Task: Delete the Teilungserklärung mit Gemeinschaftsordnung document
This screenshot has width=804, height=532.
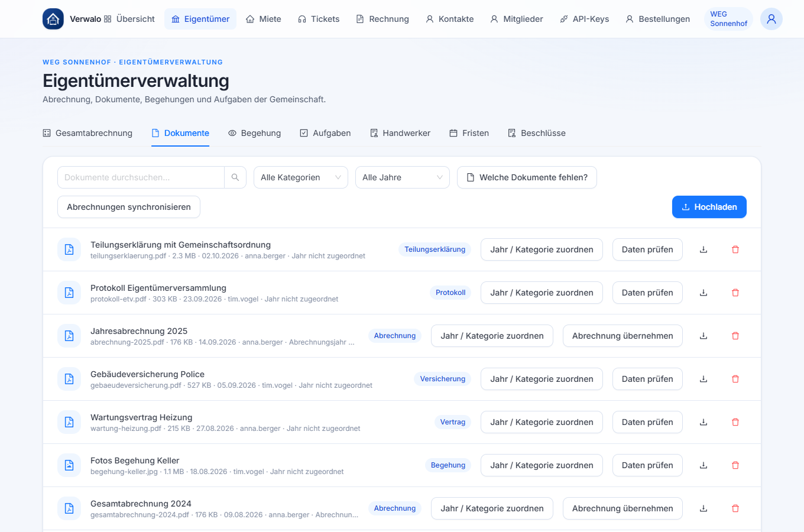Action: [x=735, y=249]
